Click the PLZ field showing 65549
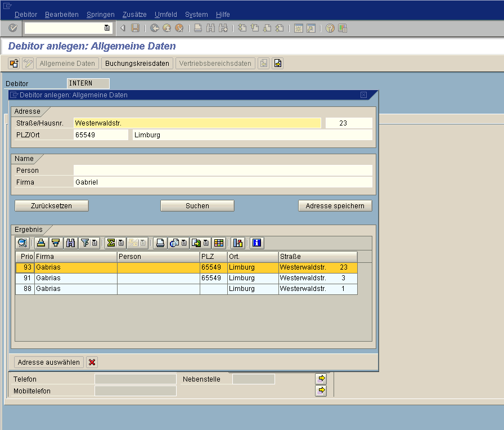Image resolution: width=504 pixels, height=430 pixels. pyautogui.click(x=101, y=135)
